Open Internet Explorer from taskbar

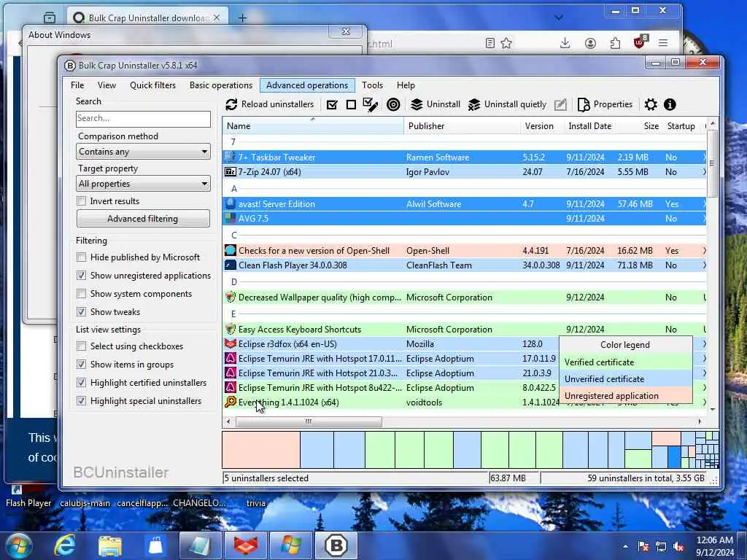coord(65,545)
